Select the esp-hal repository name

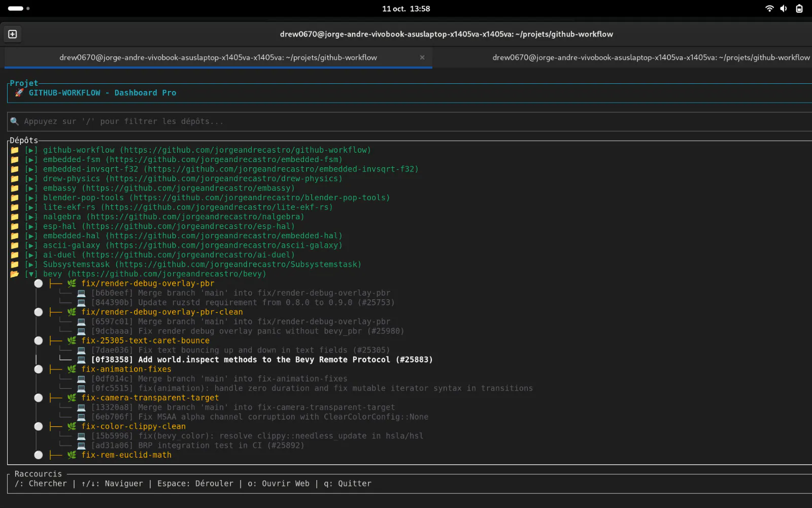tap(59, 227)
